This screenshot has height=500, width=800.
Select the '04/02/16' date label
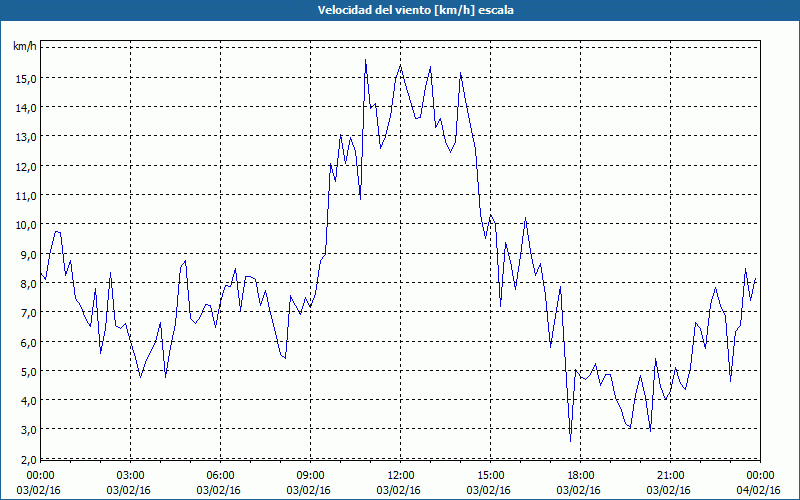tap(759, 490)
